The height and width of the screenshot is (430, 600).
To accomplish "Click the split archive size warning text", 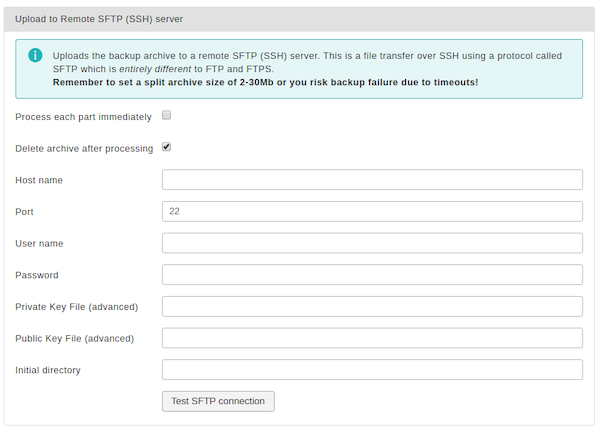I will (x=266, y=83).
